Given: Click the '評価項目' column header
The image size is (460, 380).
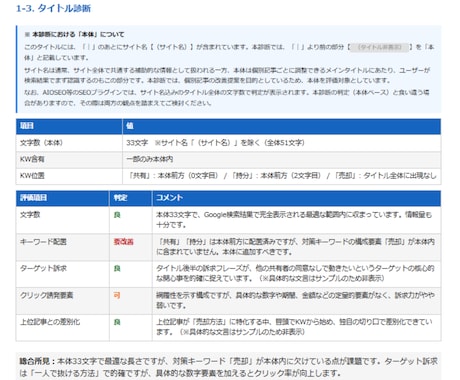Looking at the screenshot, I should click(33, 198).
